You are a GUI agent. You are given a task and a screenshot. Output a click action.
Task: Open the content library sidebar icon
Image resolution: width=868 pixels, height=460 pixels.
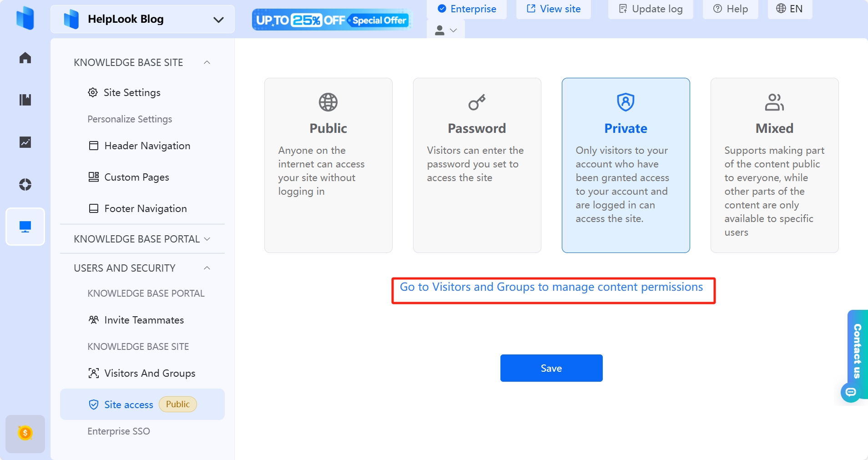click(x=25, y=100)
